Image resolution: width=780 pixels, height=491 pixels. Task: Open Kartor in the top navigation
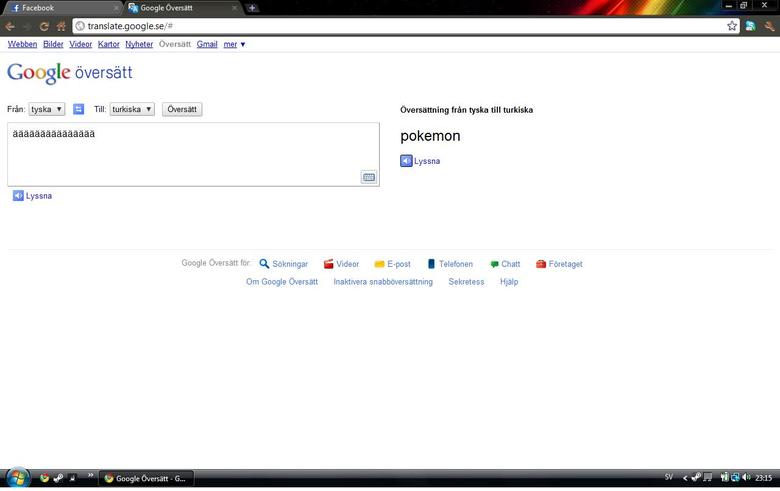click(x=108, y=44)
